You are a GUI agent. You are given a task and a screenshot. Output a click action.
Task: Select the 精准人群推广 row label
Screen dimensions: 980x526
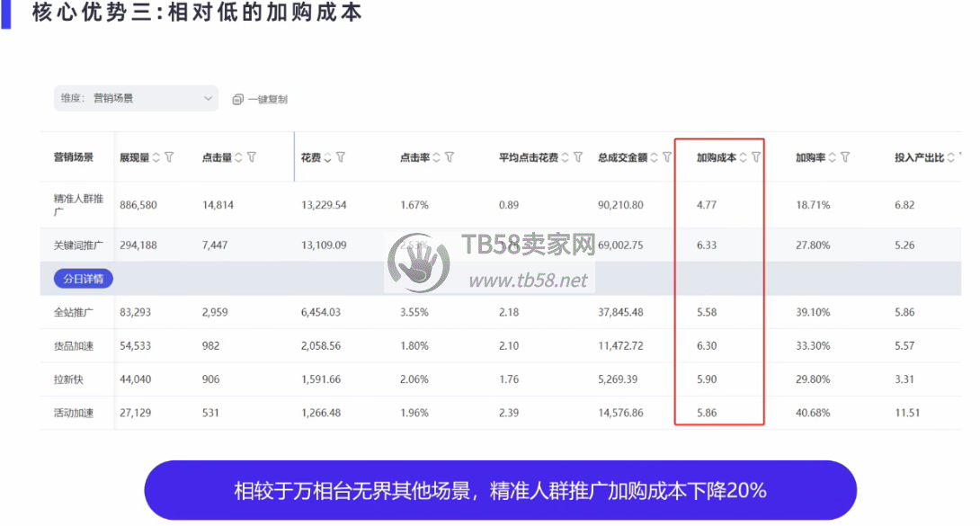tap(76, 205)
